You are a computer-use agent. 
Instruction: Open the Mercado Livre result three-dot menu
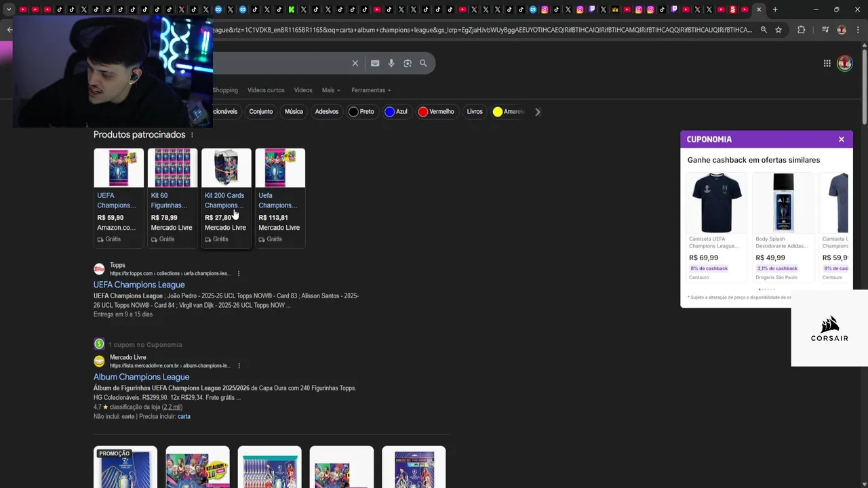tap(239, 365)
